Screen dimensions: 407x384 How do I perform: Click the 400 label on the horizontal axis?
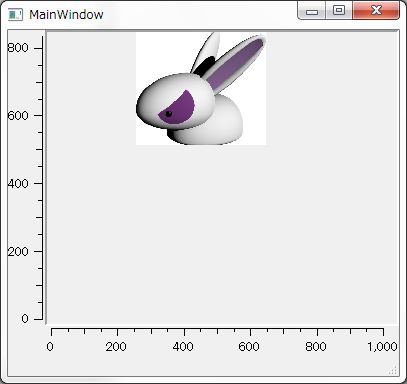click(x=183, y=347)
